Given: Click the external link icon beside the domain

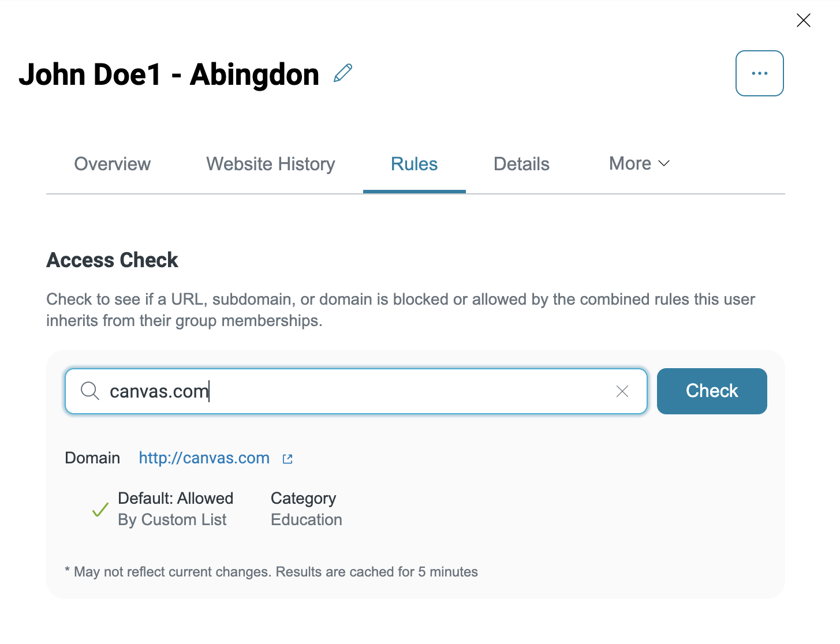Looking at the screenshot, I should click(288, 459).
